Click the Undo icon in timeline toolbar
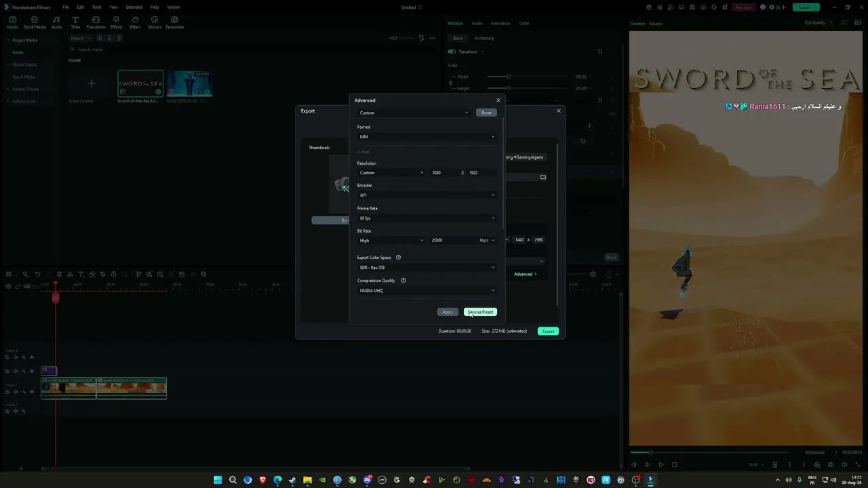868x488 pixels. [x=37, y=274]
